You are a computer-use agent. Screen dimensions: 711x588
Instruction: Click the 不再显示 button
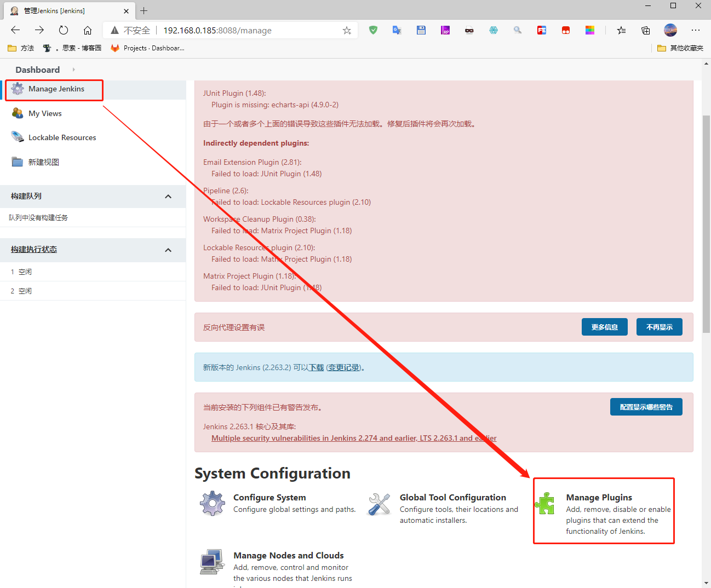point(660,327)
